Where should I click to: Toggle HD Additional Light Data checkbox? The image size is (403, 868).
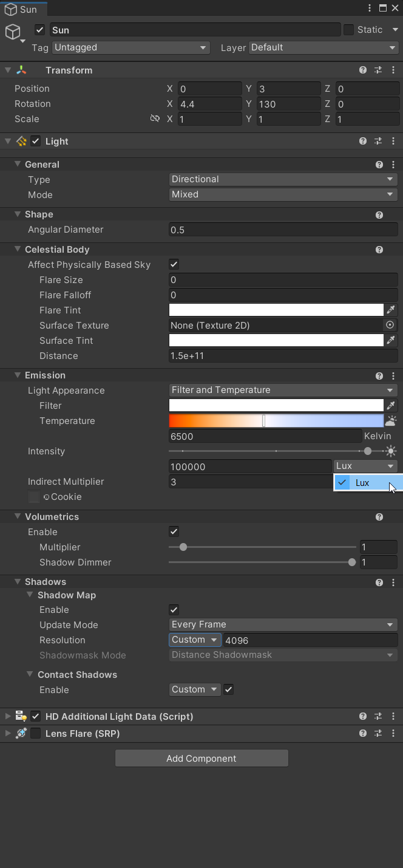click(x=36, y=717)
